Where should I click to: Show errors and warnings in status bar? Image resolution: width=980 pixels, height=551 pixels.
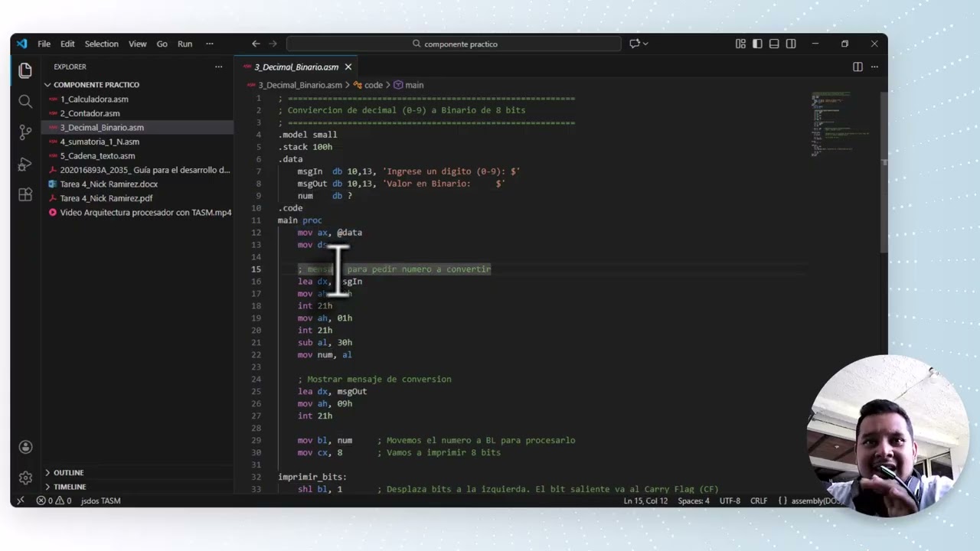(54, 500)
